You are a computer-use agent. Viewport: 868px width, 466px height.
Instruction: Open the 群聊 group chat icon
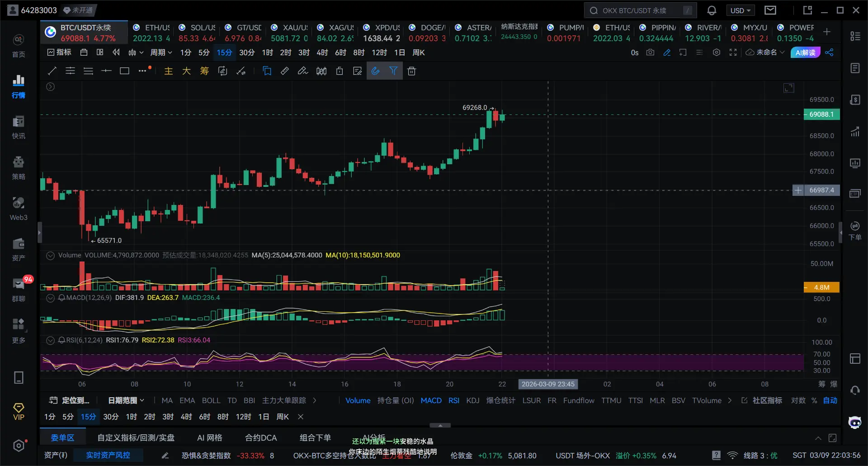(19, 290)
